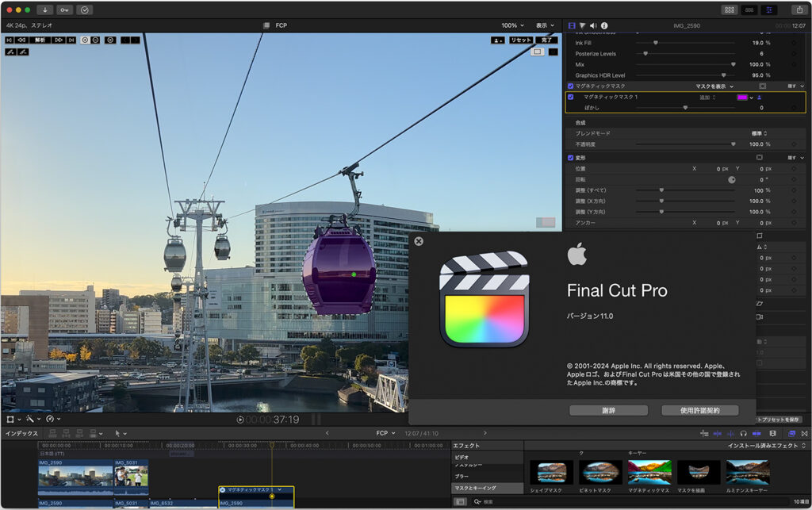This screenshot has width=812, height=510.
Task: Select the シェイプマスク effect thumbnail
Action: [552, 472]
